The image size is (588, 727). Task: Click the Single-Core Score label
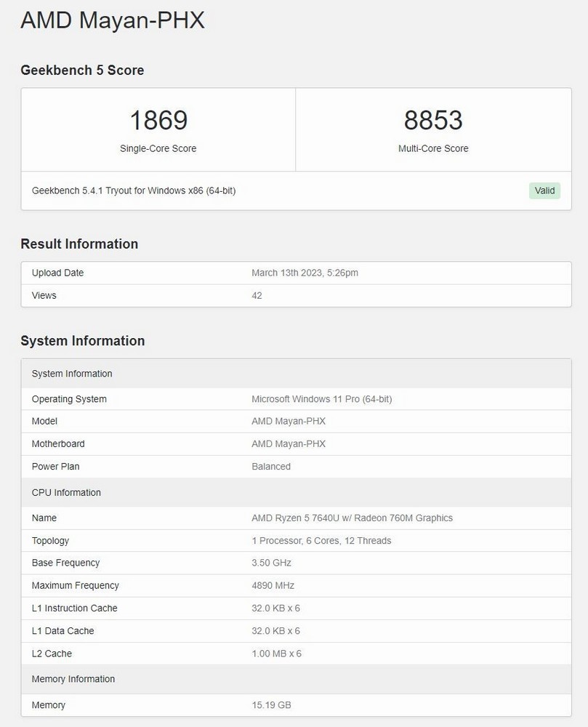158,148
